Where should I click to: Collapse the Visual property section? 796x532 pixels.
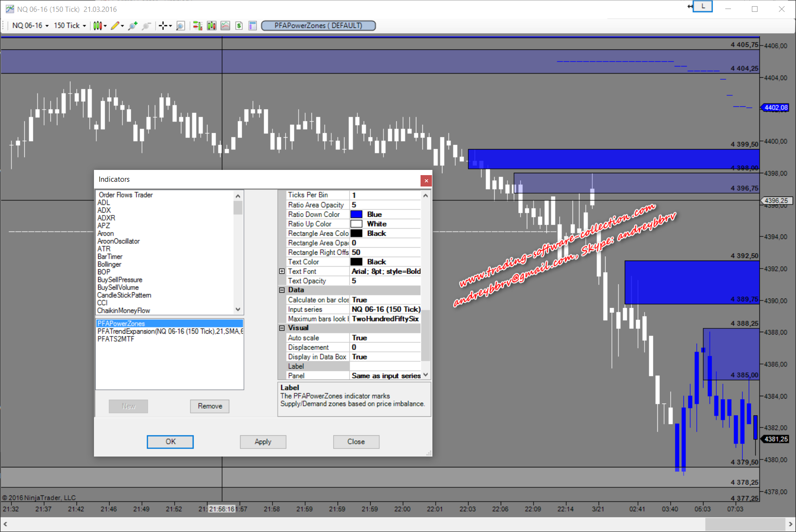pos(282,328)
